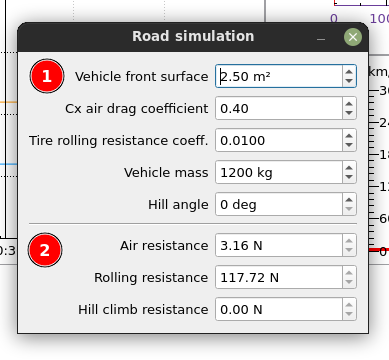Click the Vehicle mass 1200 kg field
Screen dimensions: 389x360
click(x=279, y=172)
